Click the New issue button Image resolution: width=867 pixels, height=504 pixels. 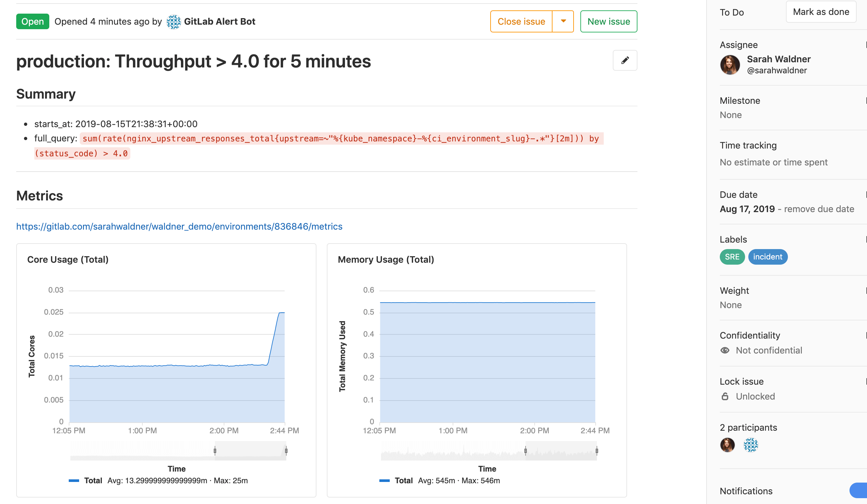tap(609, 21)
